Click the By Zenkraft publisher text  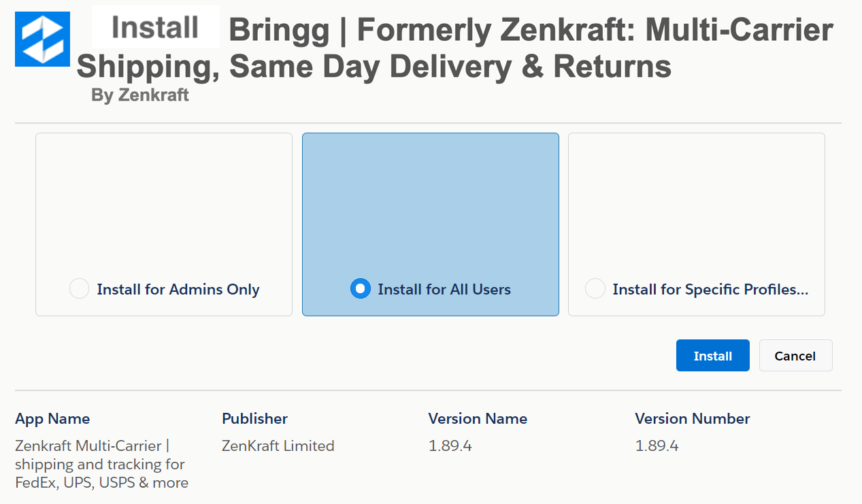tap(140, 96)
